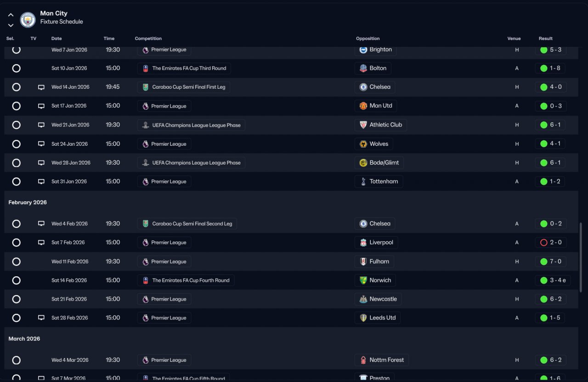Click the Bolton club badge
588x382 pixels.
pyautogui.click(x=363, y=68)
